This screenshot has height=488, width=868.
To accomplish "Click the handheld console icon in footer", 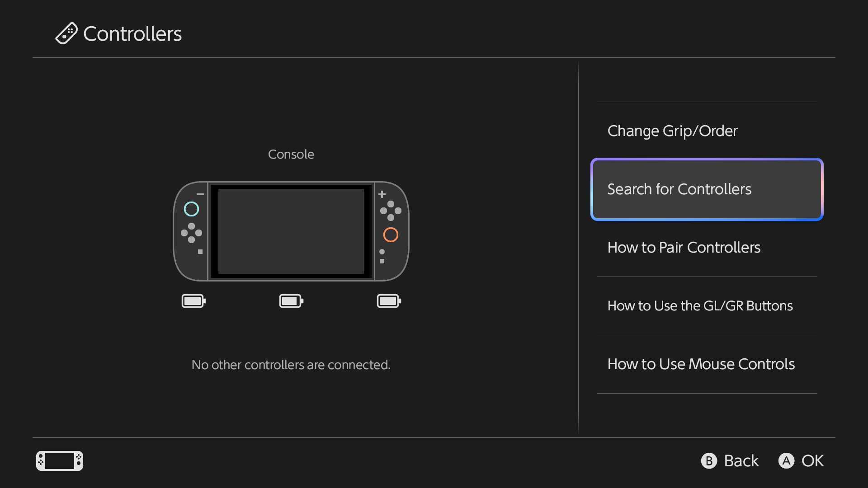I will point(60,461).
